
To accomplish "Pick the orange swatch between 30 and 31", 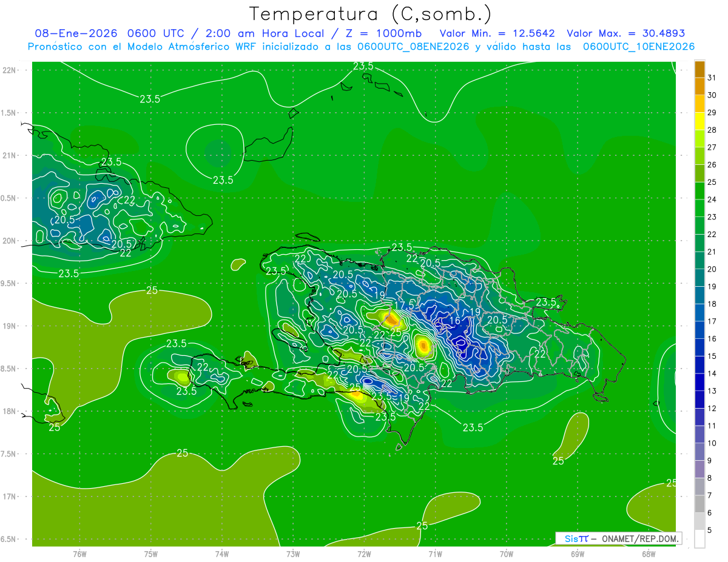I will pyautogui.click(x=699, y=86).
